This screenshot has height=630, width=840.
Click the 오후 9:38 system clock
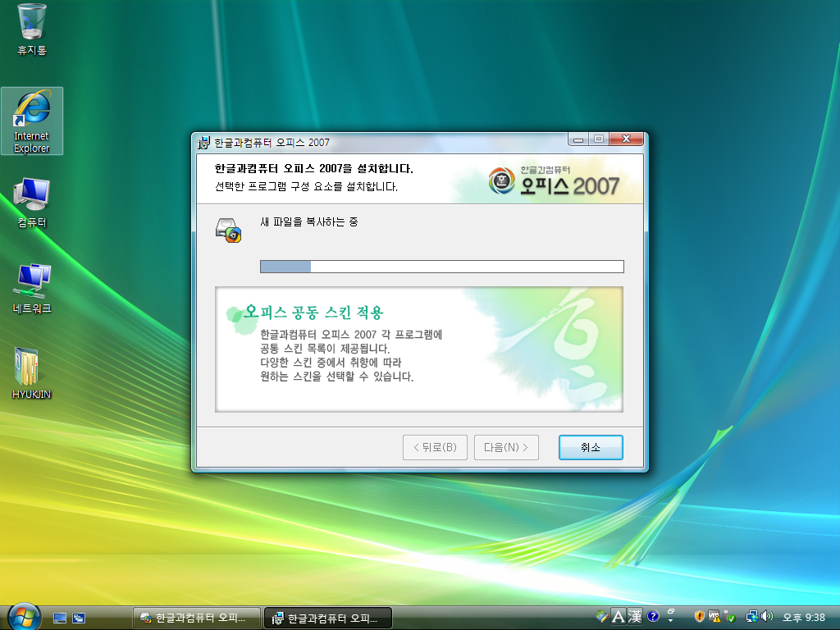(804, 617)
